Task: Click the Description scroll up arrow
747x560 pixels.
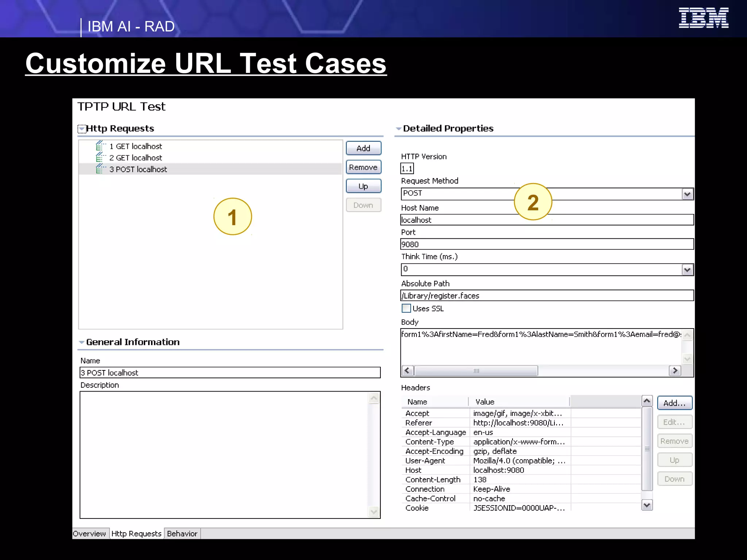Action: point(374,398)
